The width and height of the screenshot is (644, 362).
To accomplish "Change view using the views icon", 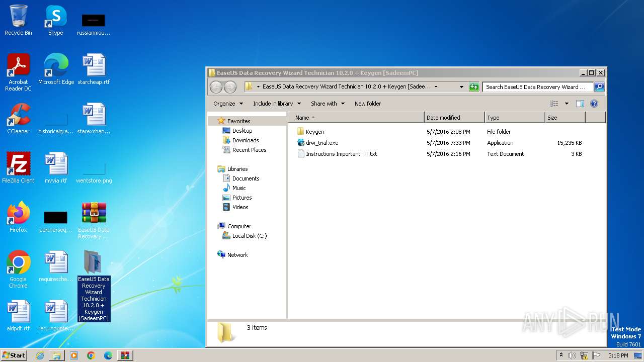I will 554,104.
